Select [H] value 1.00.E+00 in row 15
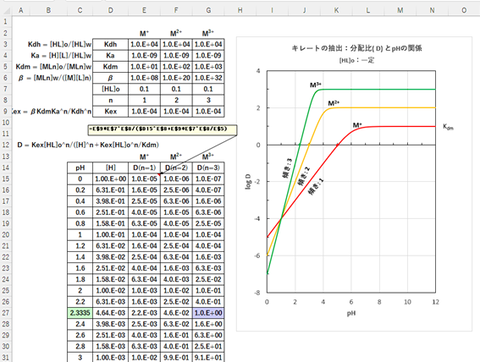The width and height of the screenshot is (480, 362). (110, 179)
